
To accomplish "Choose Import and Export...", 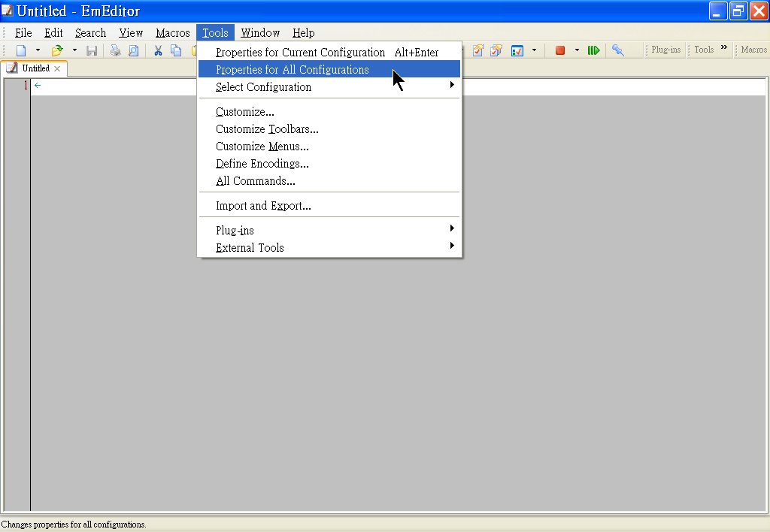I will point(329,205).
